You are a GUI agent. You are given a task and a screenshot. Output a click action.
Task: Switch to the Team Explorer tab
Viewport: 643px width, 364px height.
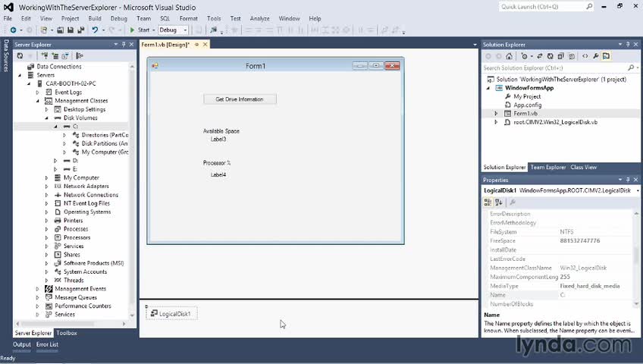pyautogui.click(x=548, y=168)
